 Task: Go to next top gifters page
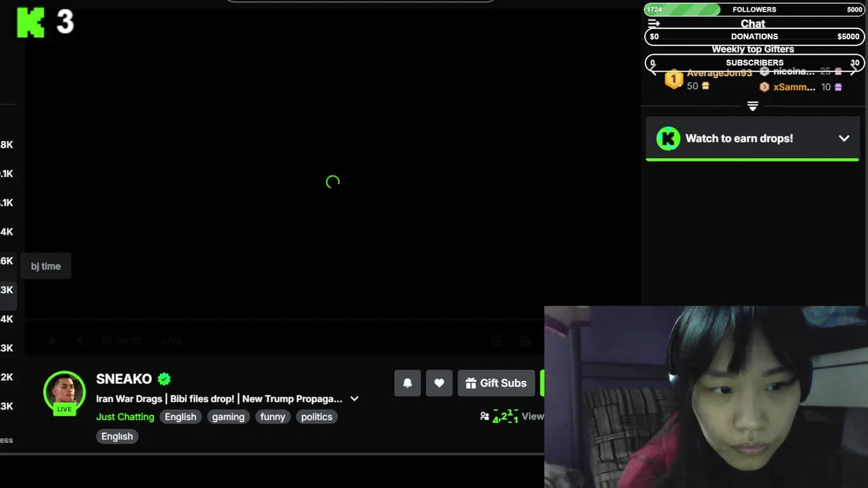[x=853, y=71]
